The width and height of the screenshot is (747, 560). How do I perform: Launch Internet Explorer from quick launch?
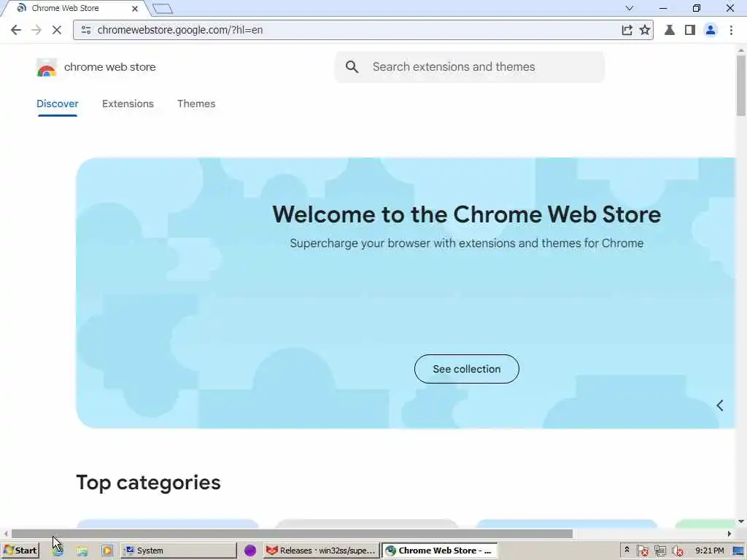click(x=58, y=551)
